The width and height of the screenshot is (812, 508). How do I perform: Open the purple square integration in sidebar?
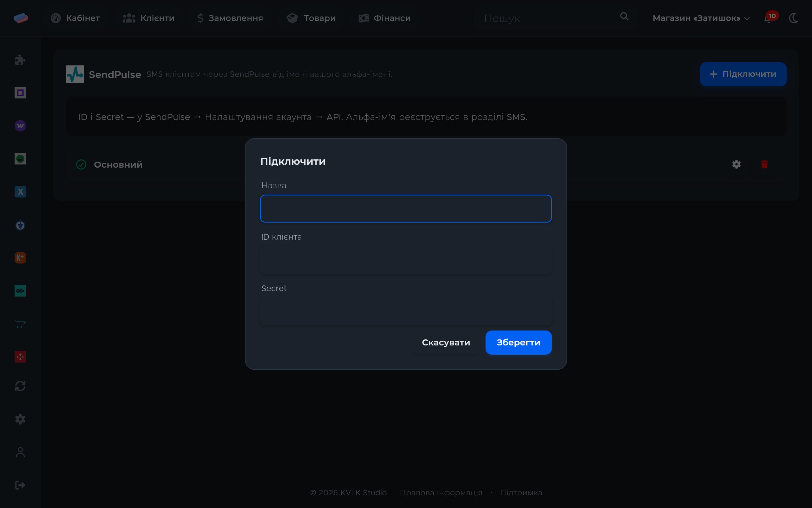click(20, 93)
